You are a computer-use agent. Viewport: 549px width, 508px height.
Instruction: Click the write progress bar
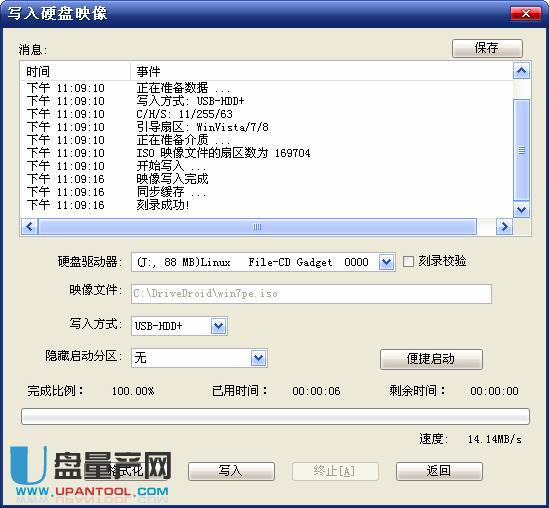275,416
